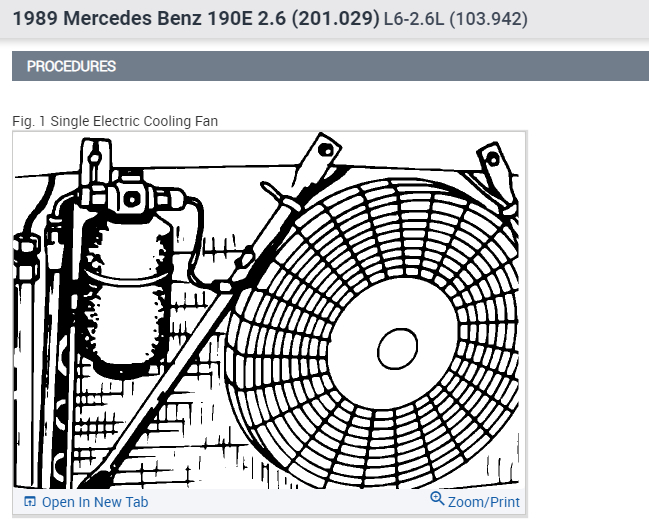Select the Zoom/Print text link
Viewport: 649px width, 532px height.
[x=484, y=502]
